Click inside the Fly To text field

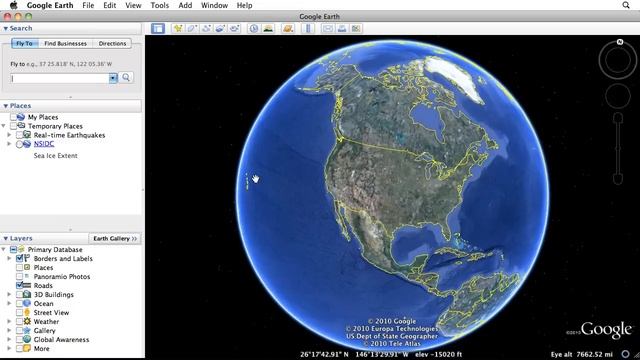[x=60, y=78]
